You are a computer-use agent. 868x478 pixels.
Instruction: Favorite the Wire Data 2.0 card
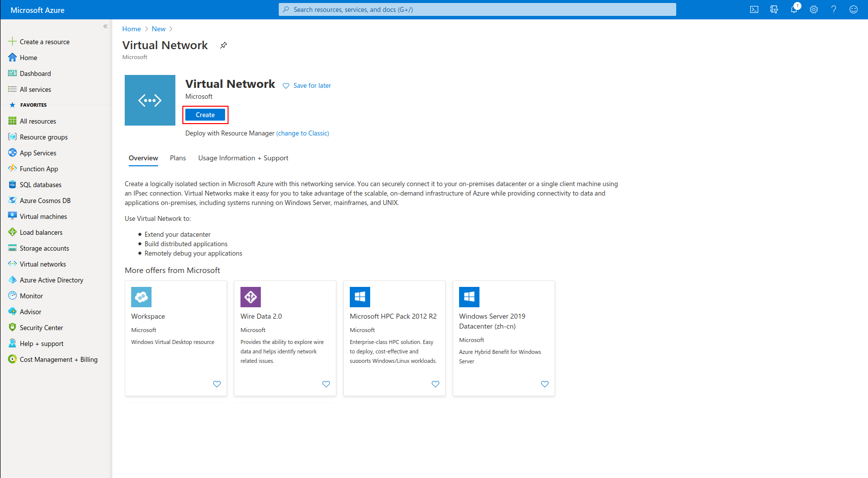pos(326,384)
